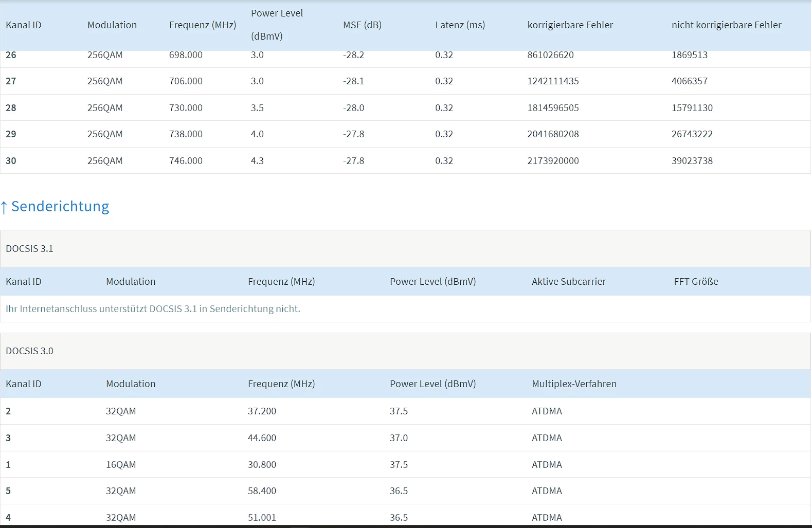
Task: Select frequency value 730.000
Action: pos(186,108)
